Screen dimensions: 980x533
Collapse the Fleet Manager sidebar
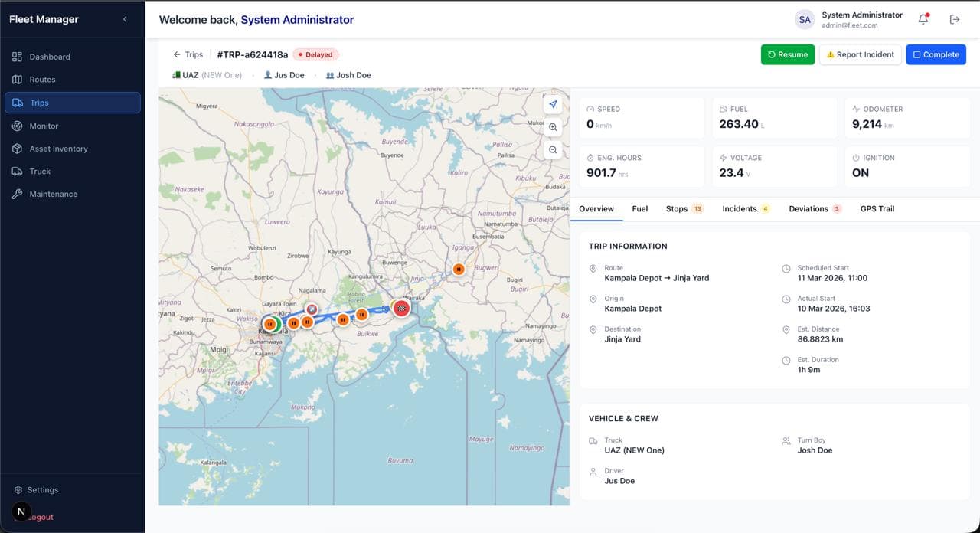tap(125, 19)
